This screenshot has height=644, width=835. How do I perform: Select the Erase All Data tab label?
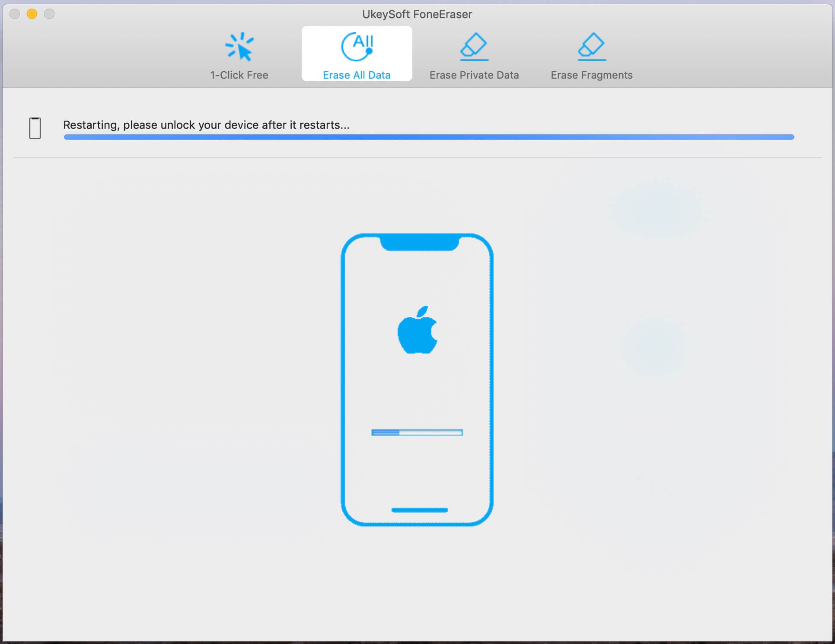coord(357,75)
